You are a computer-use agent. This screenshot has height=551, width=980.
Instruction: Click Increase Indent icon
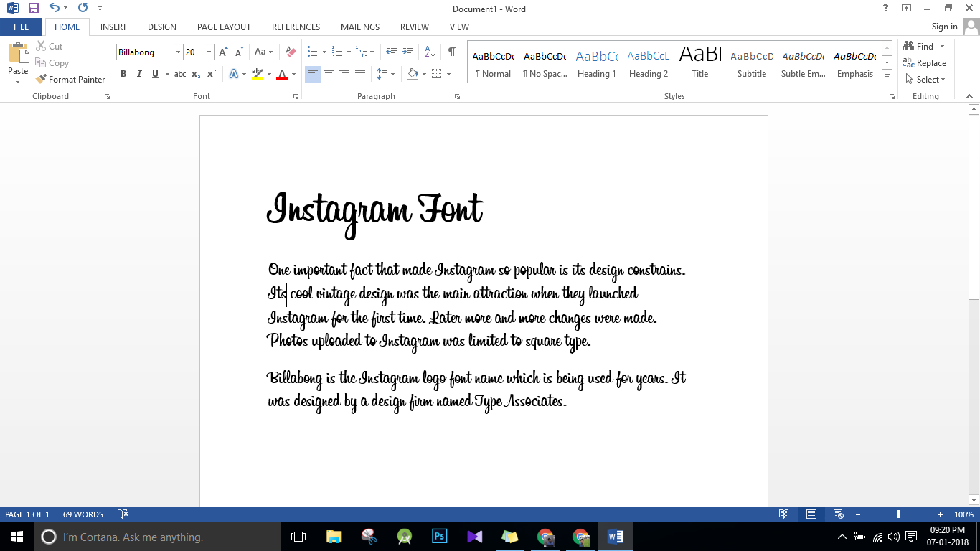[407, 52]
